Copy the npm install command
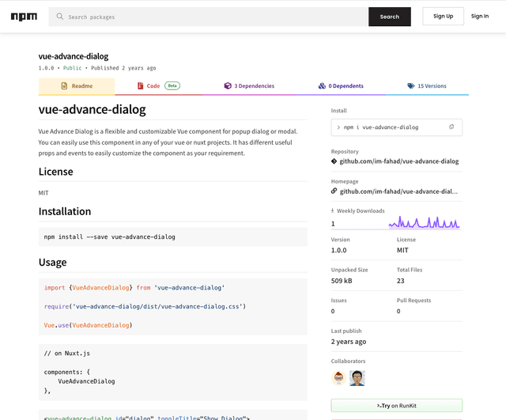The height and width of the screenshot is (420, 506). (451, 127)
